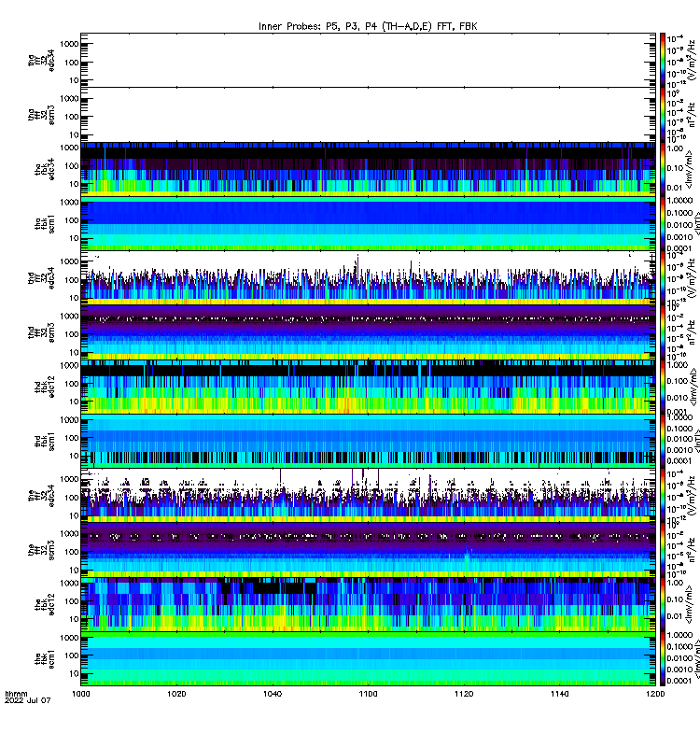Select the 'tha fbk edc34' panel label
Screen dimensions: 700x747
tap(45, 169)
